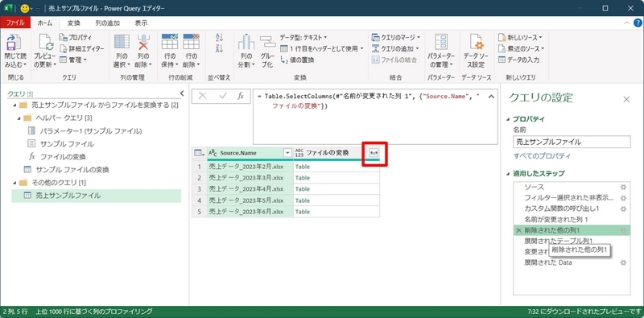Select パラメーター1 (サンプル ファイル) query
This screenshot has width=644, height=318.
pyautogui.click(x=91, y=131)
